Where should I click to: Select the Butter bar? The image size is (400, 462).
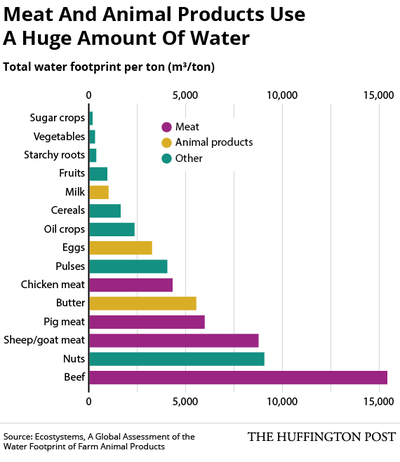pyautogui.click(x=143, y=303)
